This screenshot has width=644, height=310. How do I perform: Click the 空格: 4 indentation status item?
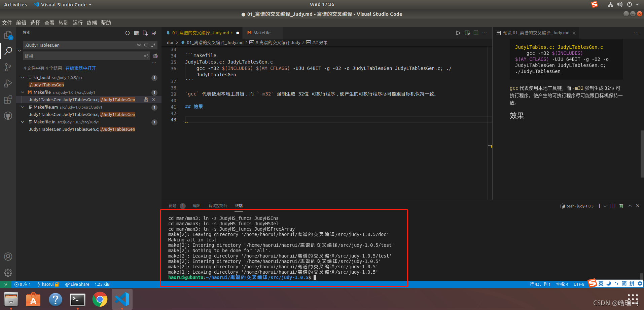pos(562,284)
